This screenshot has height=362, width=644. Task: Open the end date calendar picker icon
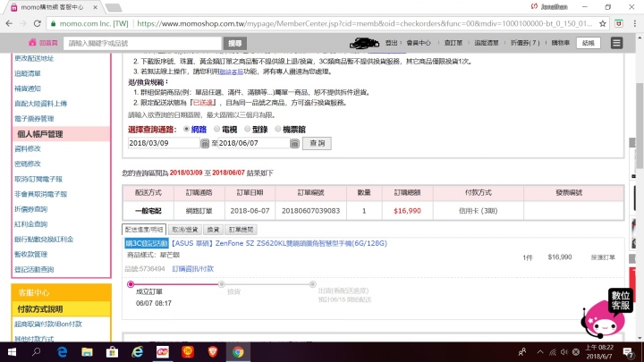tap(294, 143)
